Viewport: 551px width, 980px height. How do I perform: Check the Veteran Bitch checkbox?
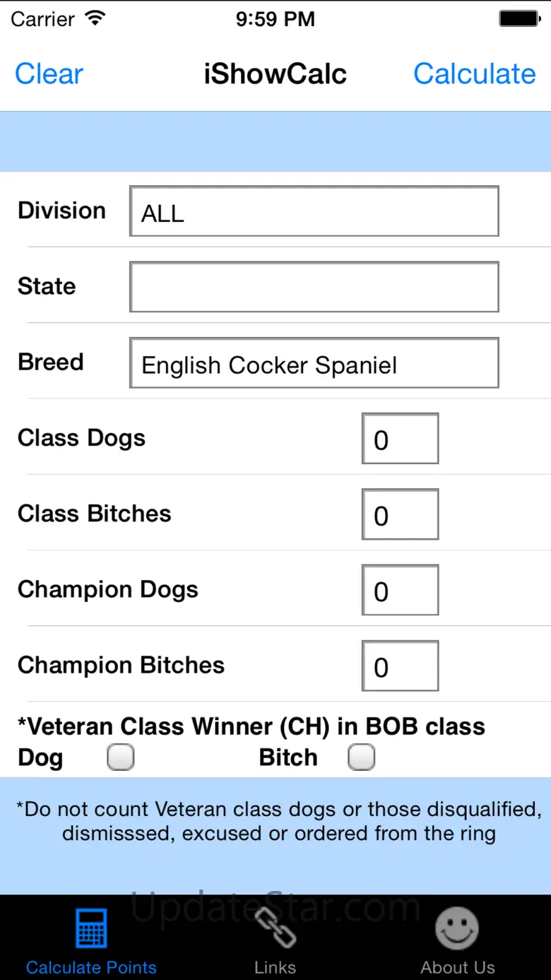pos(362,758)
